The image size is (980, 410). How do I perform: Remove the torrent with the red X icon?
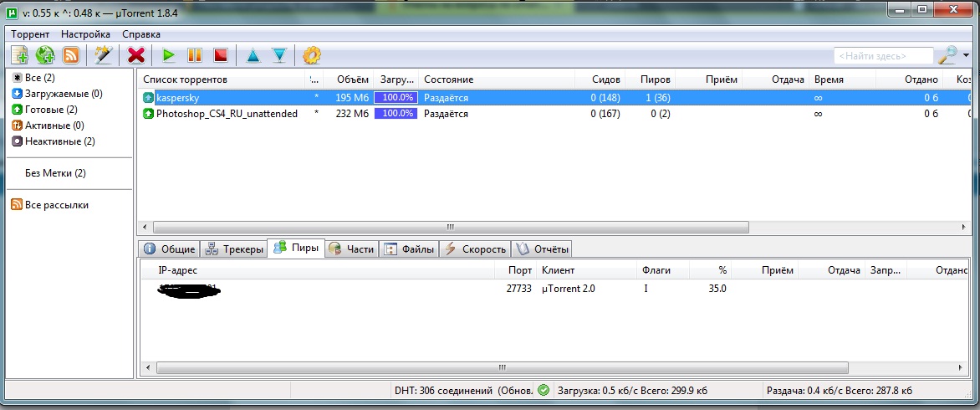click(136, 55)
